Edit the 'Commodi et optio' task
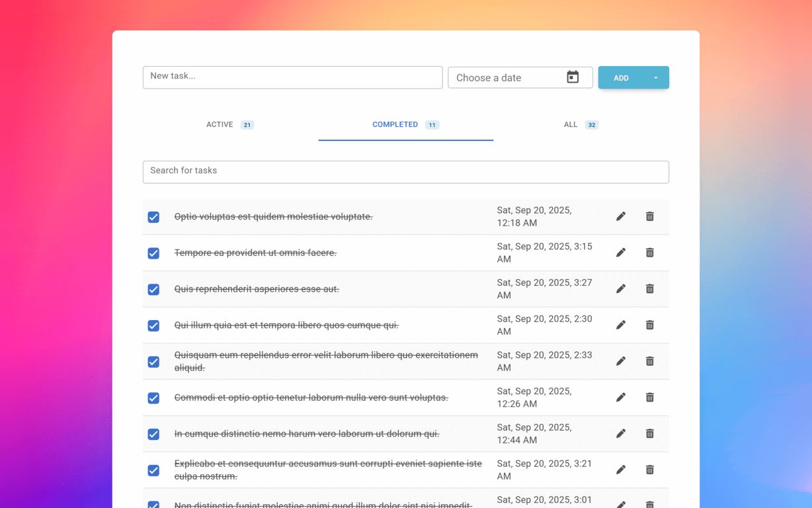 (x=620, y=398)
